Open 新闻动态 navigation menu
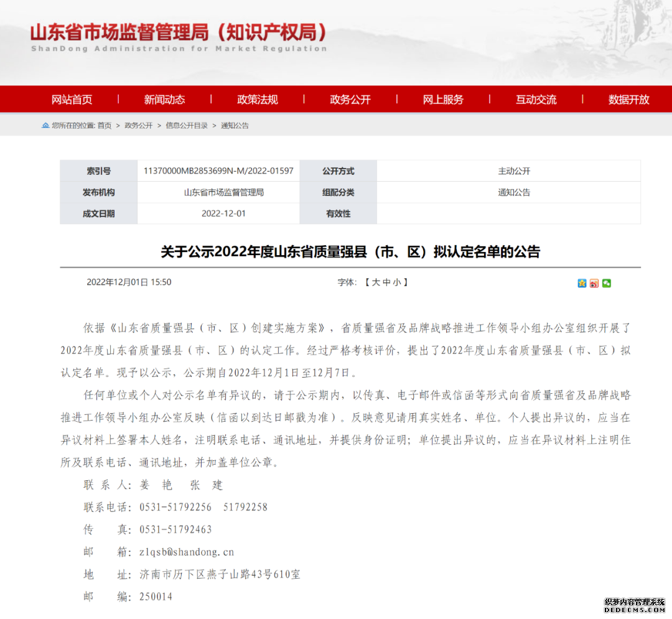This screenshot has height=619, width=672. [x=164, y=100]
